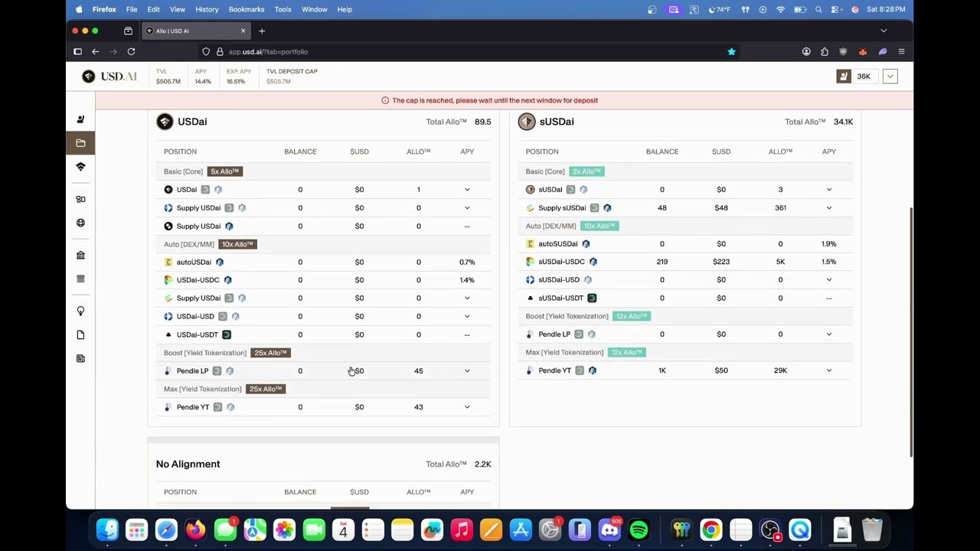This screenshot has width=980, height=551.
Task: Open the Bookmarks menu
Action: point(247,9)
